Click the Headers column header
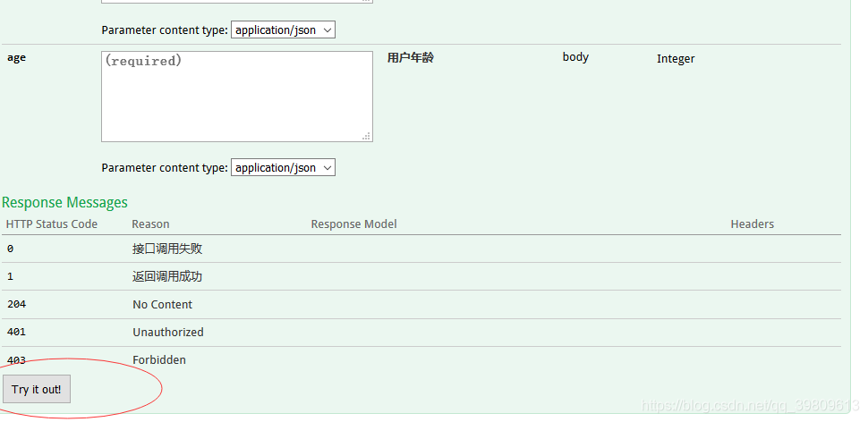The height and width of the screenshot is (422, 868). click(753, 224)
